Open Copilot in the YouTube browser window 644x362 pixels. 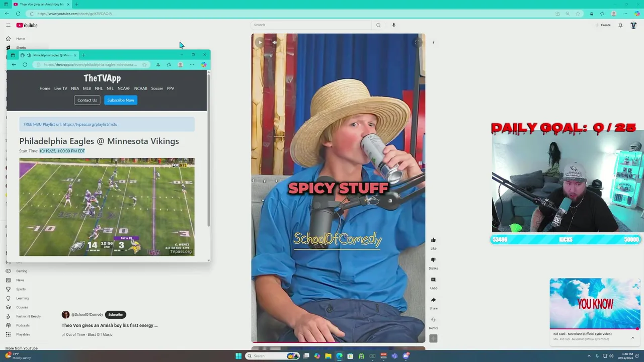637,14
